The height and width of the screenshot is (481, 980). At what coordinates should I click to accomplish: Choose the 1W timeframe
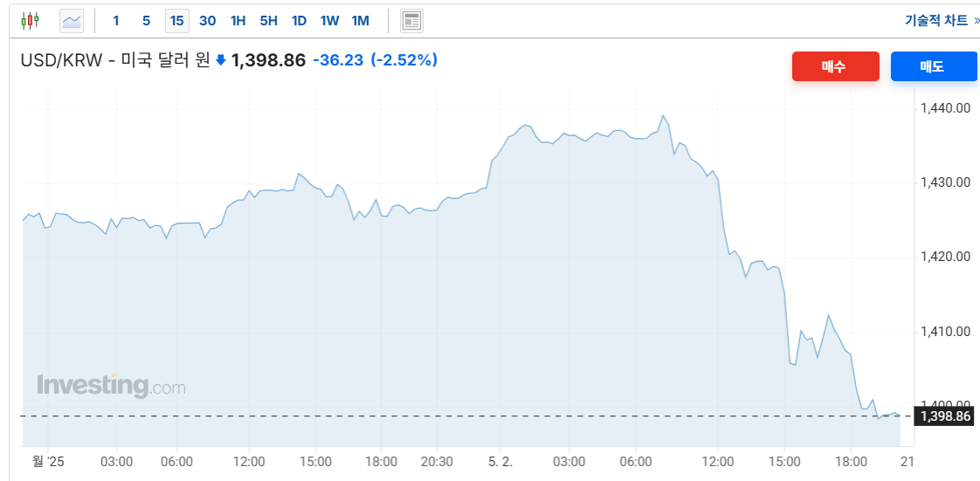[x=329, y=21]
